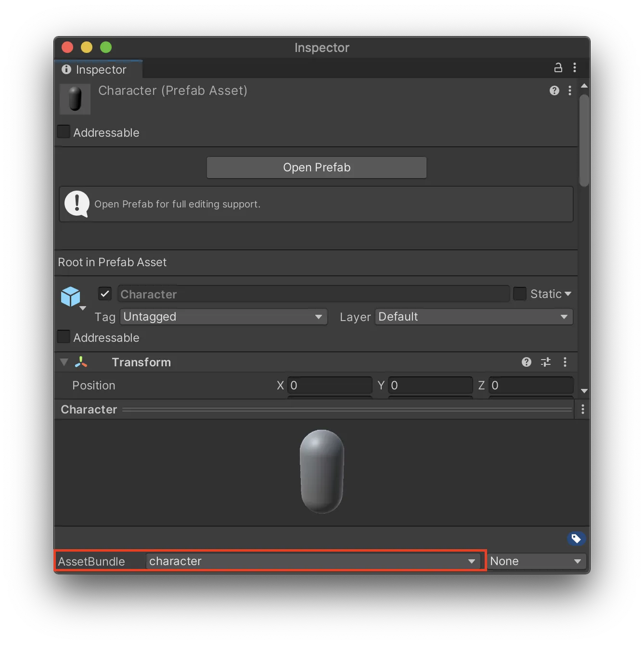Enable the top Addressable checkbox
The width and height of the screenshot is (644, 645).
coord(64,132)
